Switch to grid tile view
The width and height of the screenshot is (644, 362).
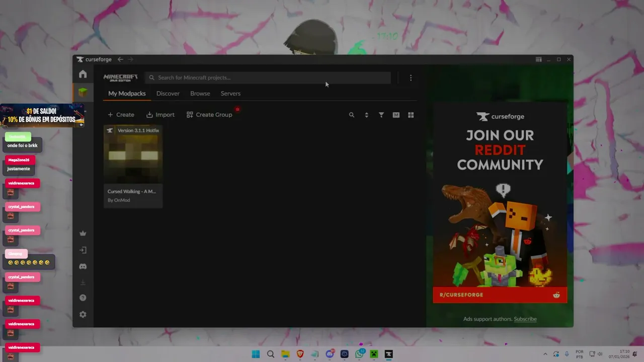[x=411, y=115]
